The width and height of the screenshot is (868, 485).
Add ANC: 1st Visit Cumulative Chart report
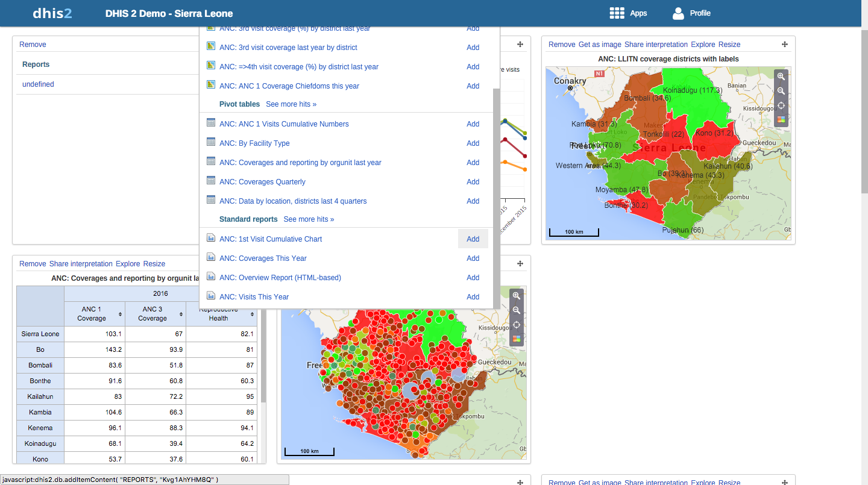(x=473, y=239)
